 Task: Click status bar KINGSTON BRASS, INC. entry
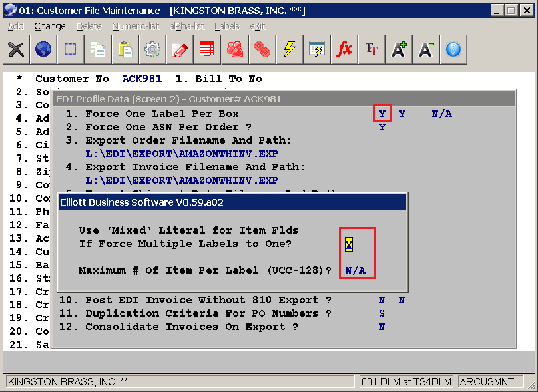pyautogui.click(x=180, y=382)
